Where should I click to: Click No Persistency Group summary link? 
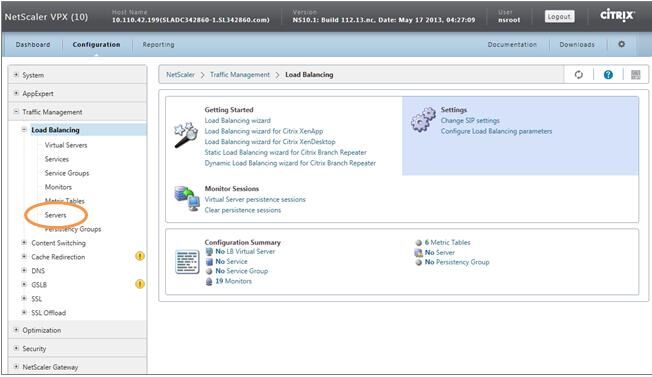(x=457, y=262)
